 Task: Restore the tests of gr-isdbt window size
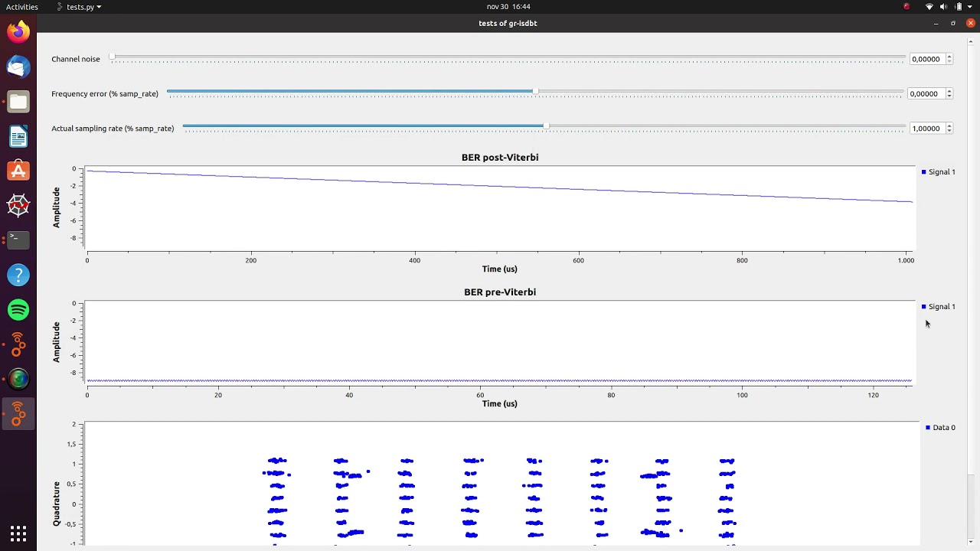[x=953, y=24]
